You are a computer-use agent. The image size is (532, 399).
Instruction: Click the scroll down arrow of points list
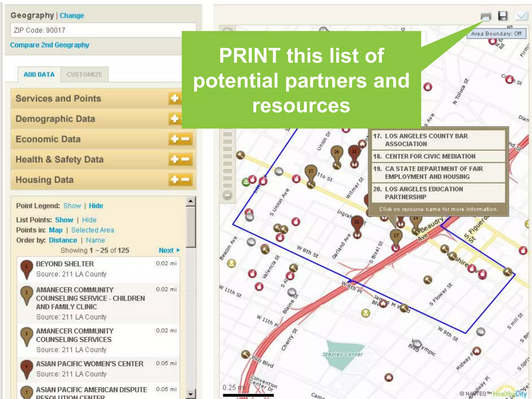(191, 394)
